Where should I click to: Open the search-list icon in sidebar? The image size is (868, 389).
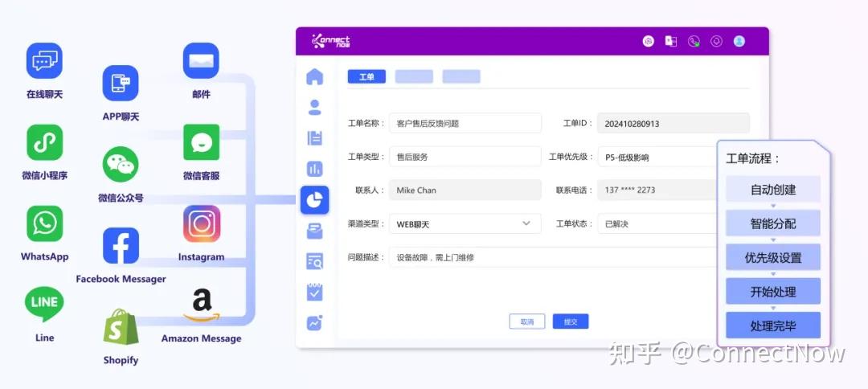pyautogui.click(x=314, y=260)
